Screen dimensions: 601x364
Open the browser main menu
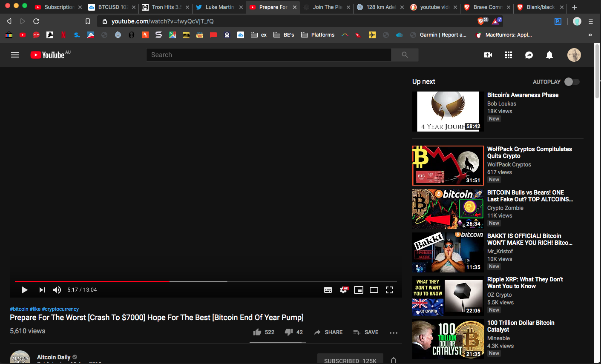point(591,21)
